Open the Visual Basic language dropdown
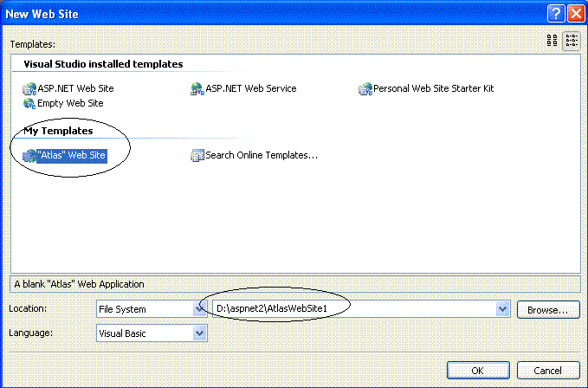Image resolution: width=588 pixels, height=388 pixels. tap(199, 333)
